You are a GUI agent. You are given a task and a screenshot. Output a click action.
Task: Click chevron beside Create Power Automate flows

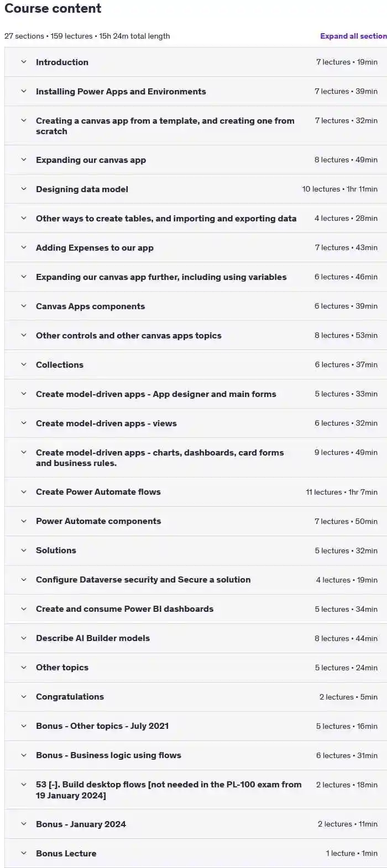[24, 491]
